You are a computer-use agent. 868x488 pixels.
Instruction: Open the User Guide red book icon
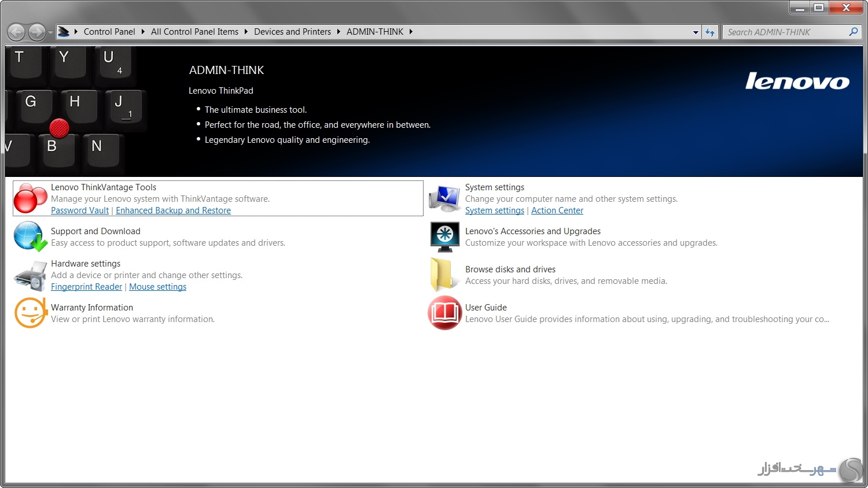pos(444,313)
